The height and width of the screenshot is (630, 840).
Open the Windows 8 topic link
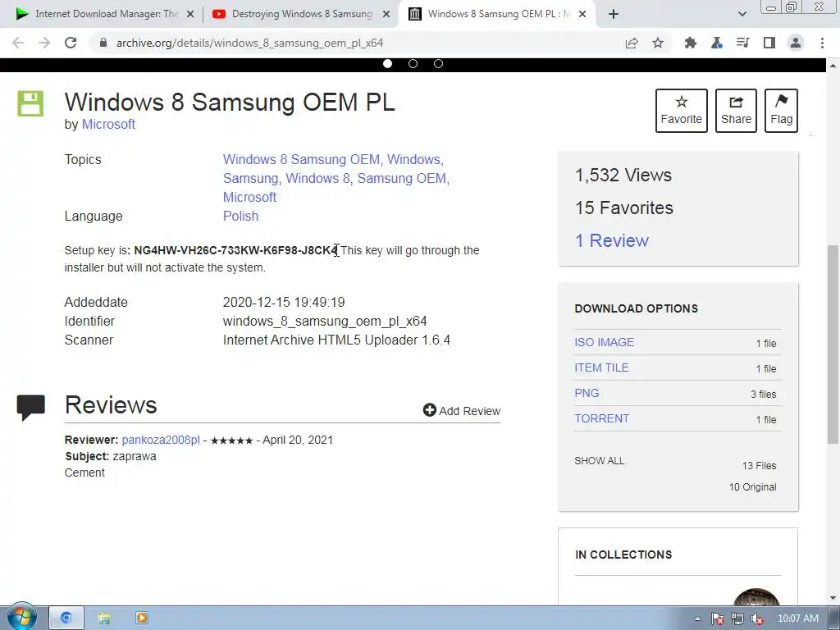[x=318, y=178]
